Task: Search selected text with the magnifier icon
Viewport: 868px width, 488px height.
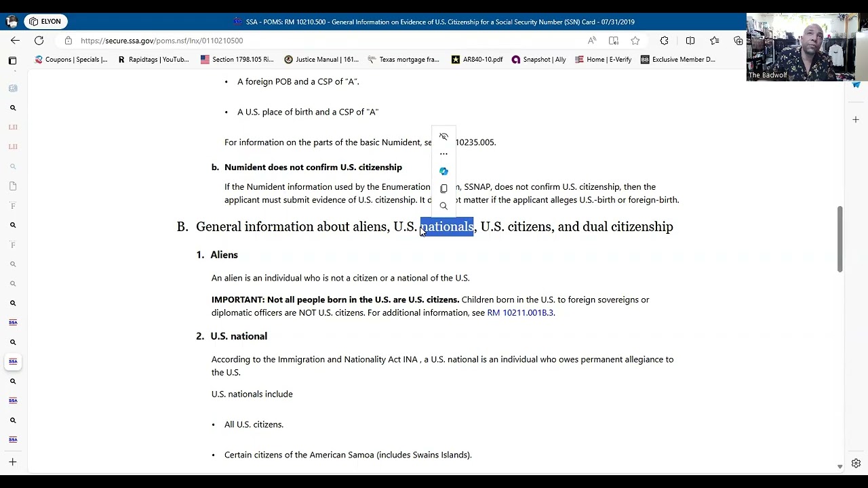Action: (x=443, y=206)
